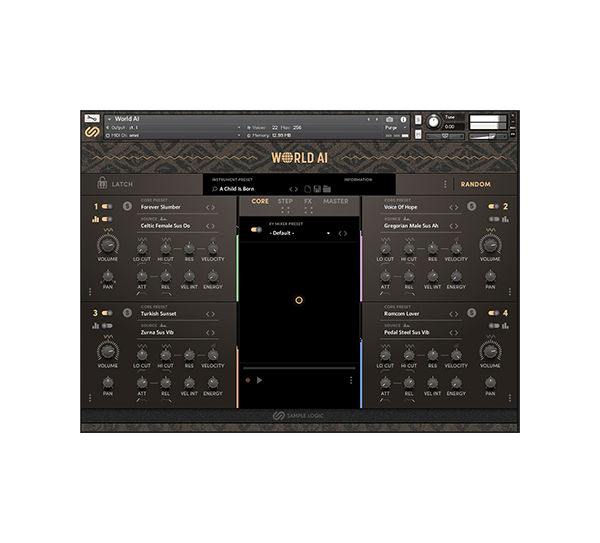
Task: Click the Zurna Sus Vib source name
Action: click(157, 333)
